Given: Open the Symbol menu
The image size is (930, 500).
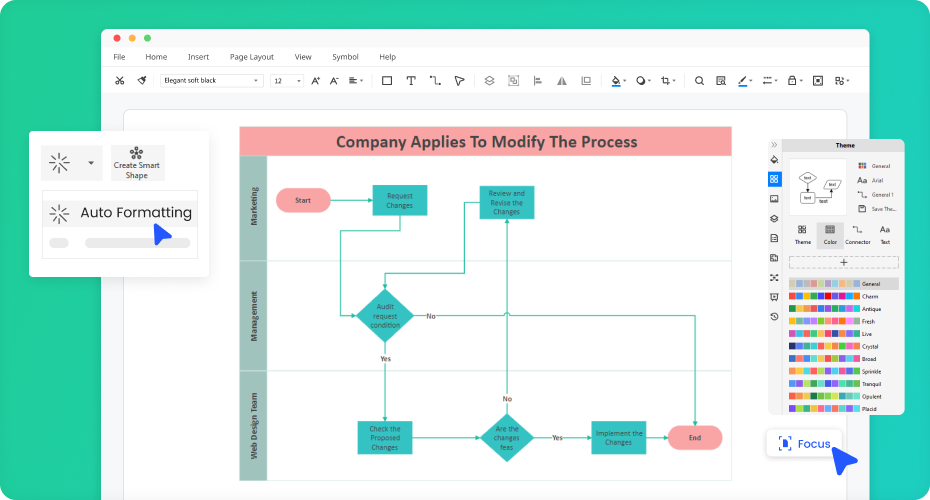Looking at the screenshot, I should coord(345,57).
